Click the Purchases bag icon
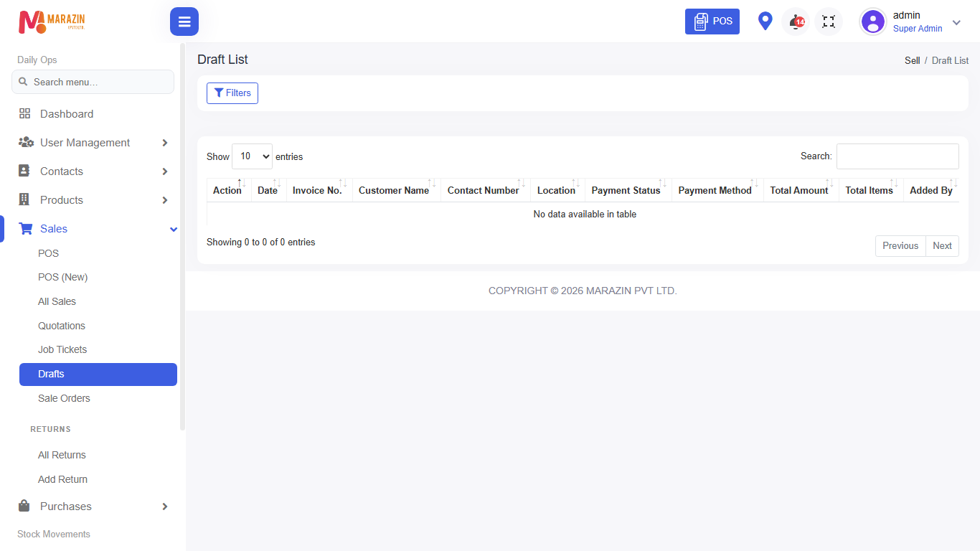980x551 pixels. pyautogui.click(x=24, y=507)
